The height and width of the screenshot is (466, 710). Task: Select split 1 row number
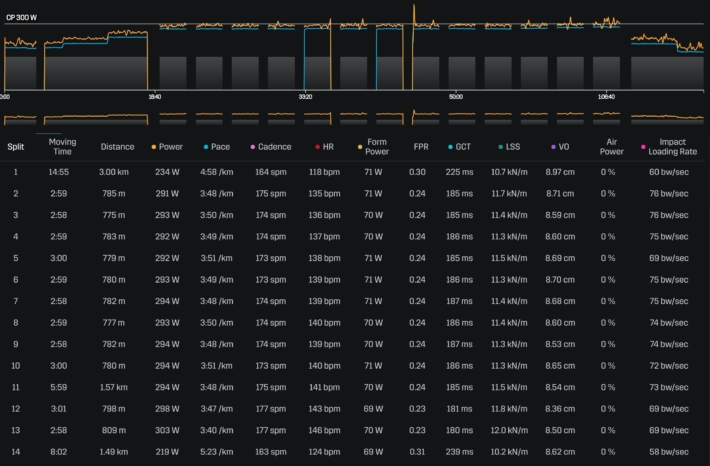[16, 172]
